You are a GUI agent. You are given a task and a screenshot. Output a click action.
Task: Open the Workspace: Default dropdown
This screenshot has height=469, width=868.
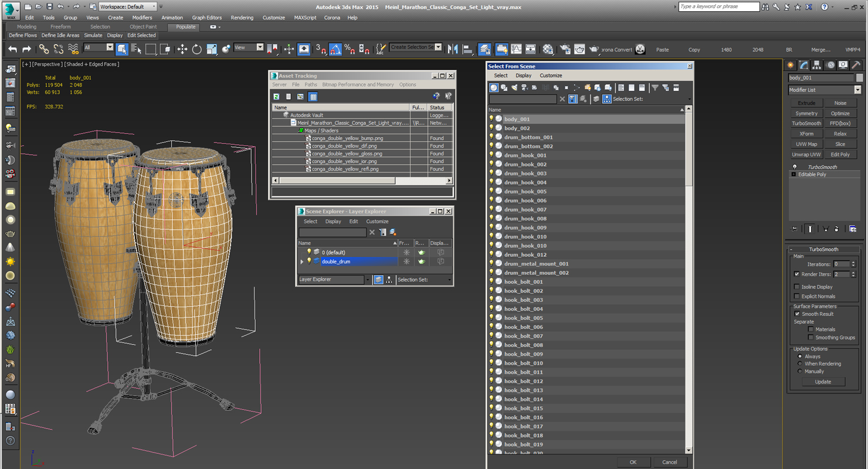click(x=127, y=6)
